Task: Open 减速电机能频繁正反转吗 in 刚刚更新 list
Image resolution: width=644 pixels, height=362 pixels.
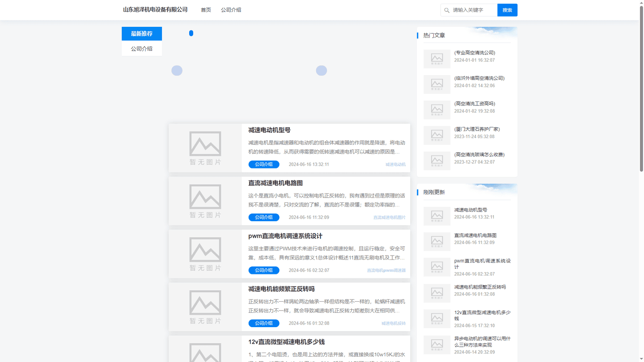Action: 480,287
